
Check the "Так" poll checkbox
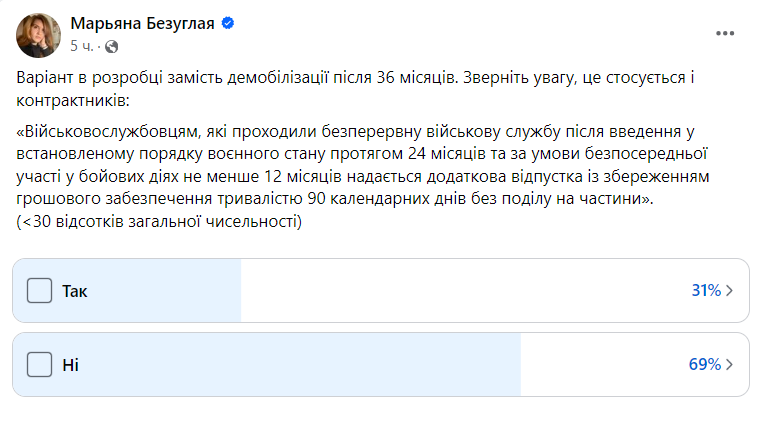[x=39, y=291]
